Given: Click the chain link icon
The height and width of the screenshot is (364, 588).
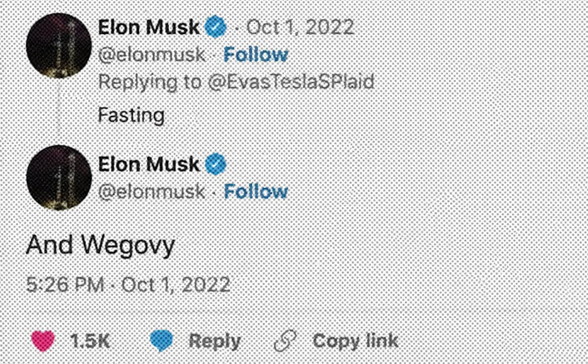Looking at the screenshot, I should tap(286, 341).
